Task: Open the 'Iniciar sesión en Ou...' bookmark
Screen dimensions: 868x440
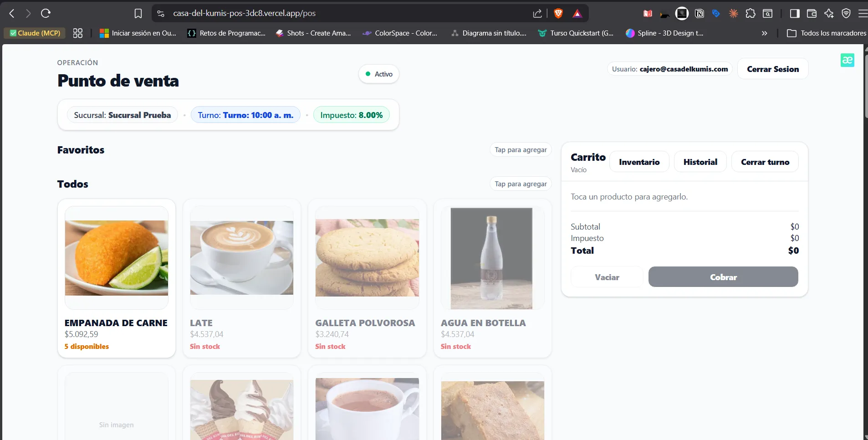Action: pyautogui.click(x=138, y=33)
